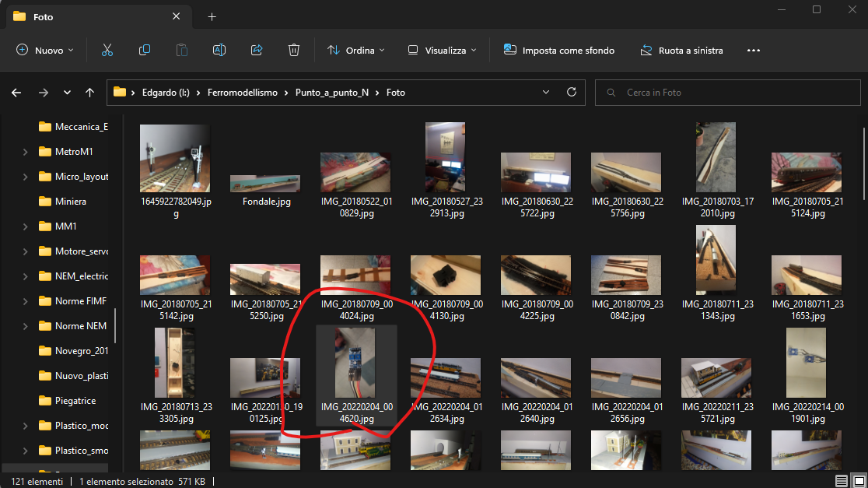
Task: Click Ruota a sinistra button
Action: tap(681, 50)
